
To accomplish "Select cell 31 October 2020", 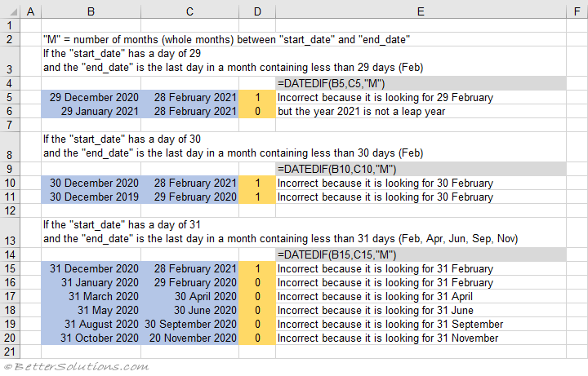I will click(x=91, y=338).
